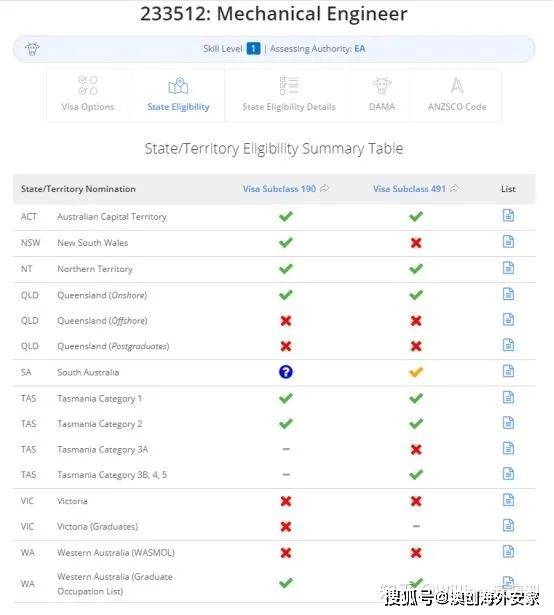554x615 pixels.
Task: Click the share arrow beside Visa Subclass 190
Action: click(x=324, y=189)
